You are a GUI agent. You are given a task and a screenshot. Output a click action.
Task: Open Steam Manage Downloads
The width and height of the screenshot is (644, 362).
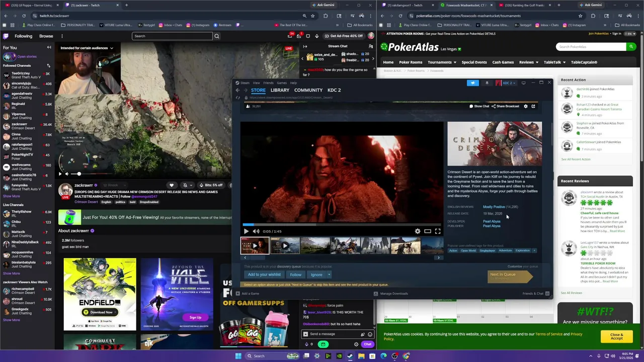pyautogui.click(x=391, y=294)
